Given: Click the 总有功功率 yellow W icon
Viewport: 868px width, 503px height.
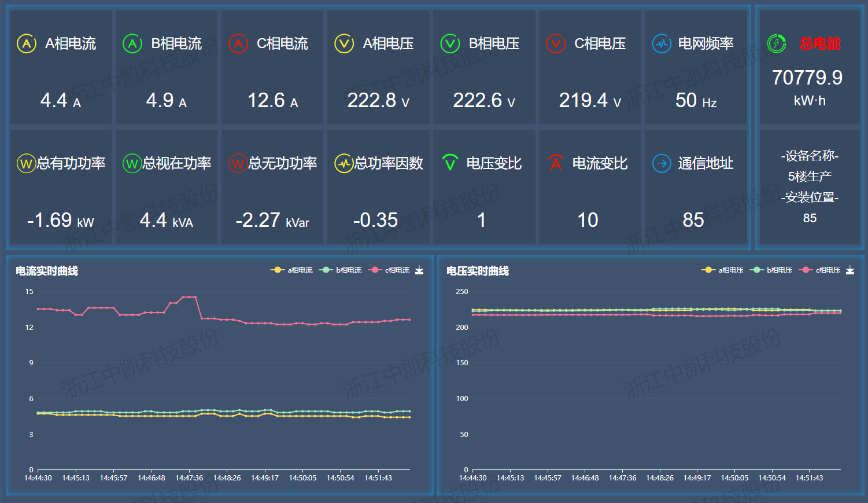Looking at the screenshot, I should tap(26, 164).
